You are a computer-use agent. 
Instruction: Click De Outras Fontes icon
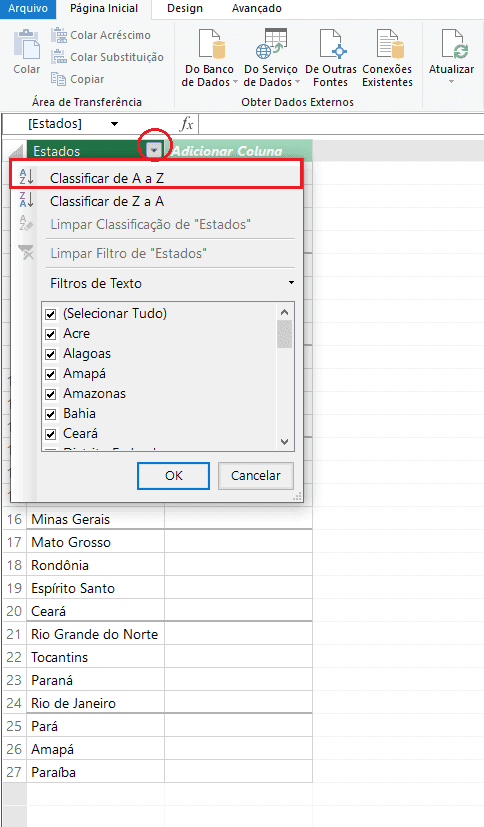pos(333,44)
